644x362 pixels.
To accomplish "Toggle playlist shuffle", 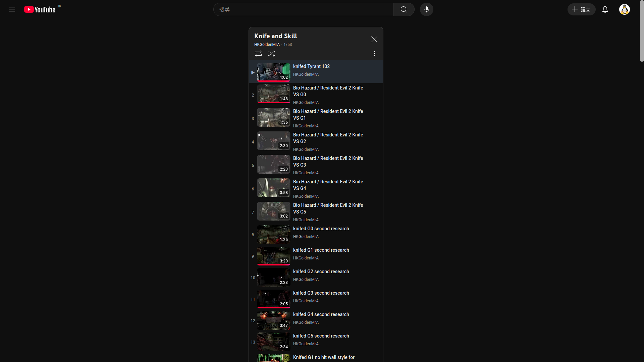I will [272, 54].
